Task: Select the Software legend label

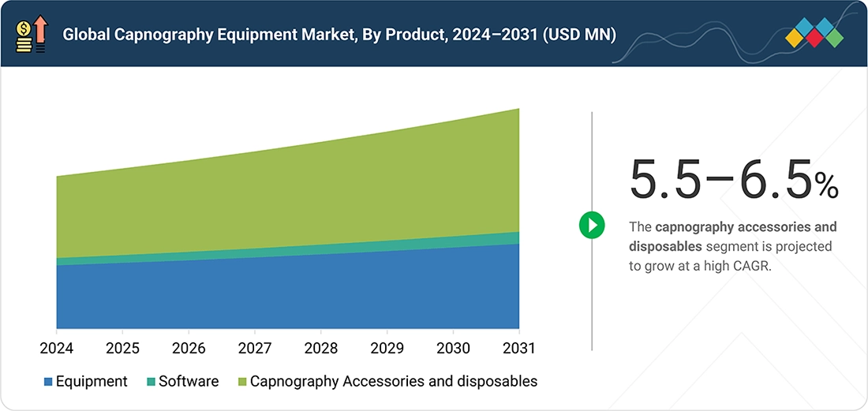Action: coord(189,382)
